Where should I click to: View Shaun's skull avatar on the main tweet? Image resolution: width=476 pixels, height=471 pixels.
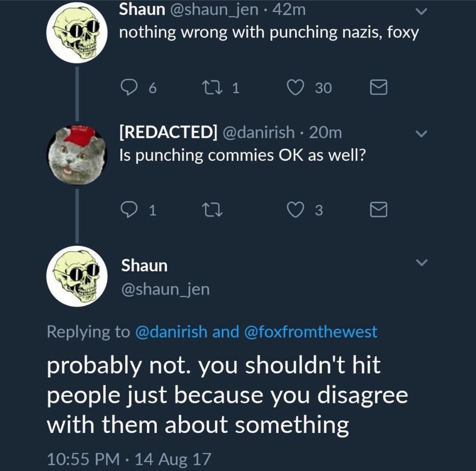pyautogui.click(x=77, y=276)
